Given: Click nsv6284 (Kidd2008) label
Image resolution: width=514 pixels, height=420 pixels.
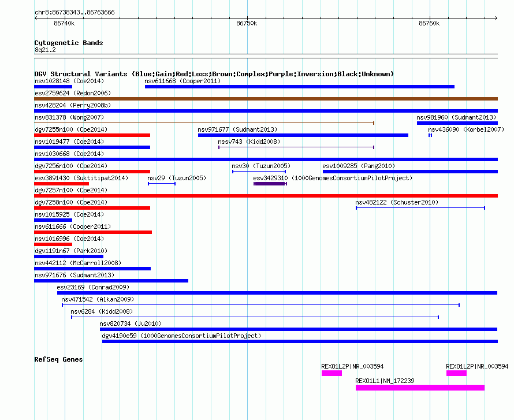Looking at the screenshot, I should click(102, 311).
